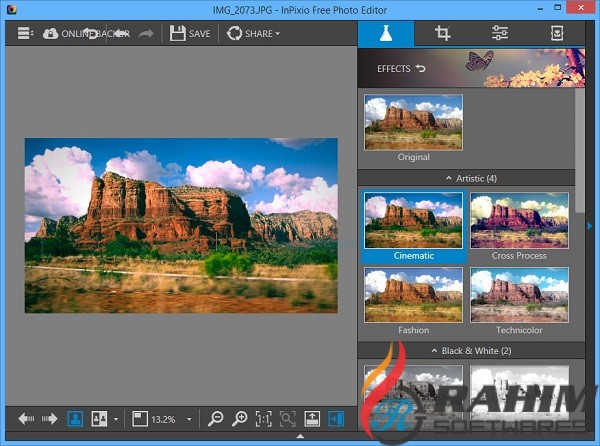Select the Original thumbnail

point(413,122)
